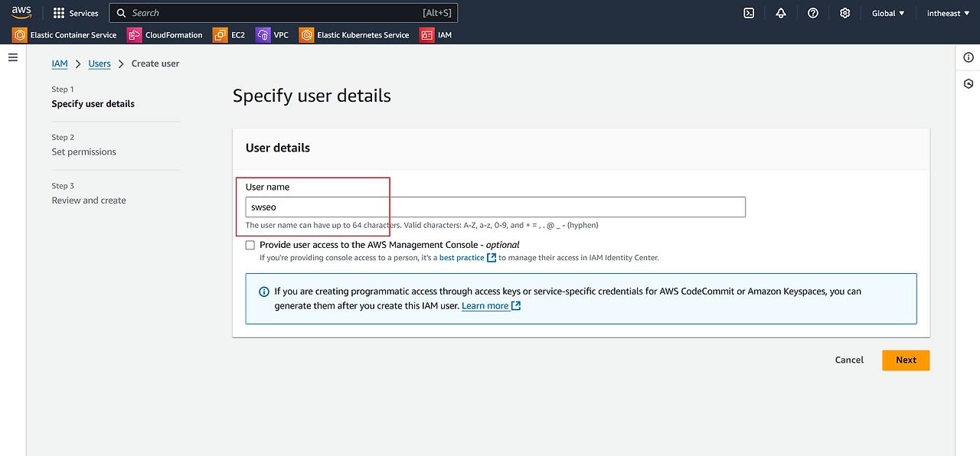
Task: Click the Cancel button
Action: [x=849, y=360]
